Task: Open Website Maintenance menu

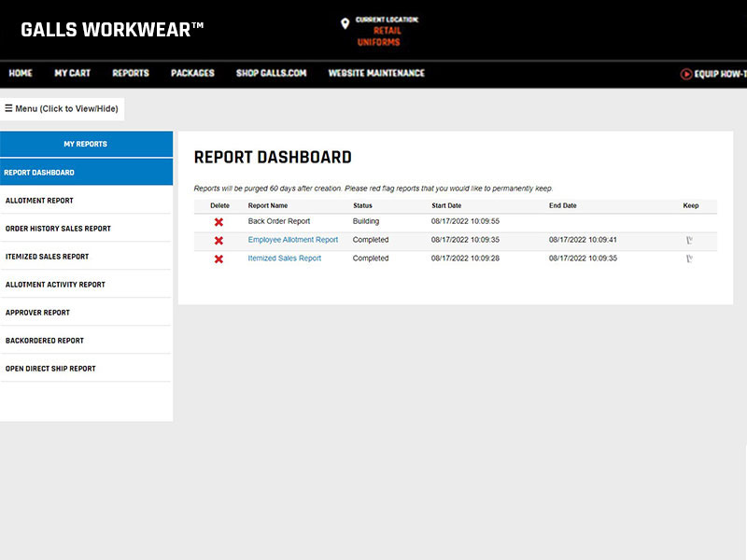Action: (x=376, y=73)
